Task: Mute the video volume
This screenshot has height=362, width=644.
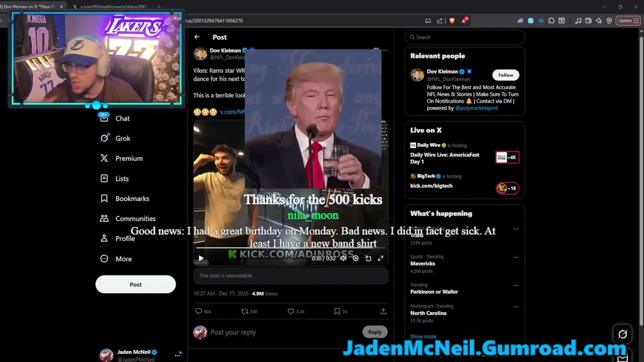Action: click(x=343, y=258)
